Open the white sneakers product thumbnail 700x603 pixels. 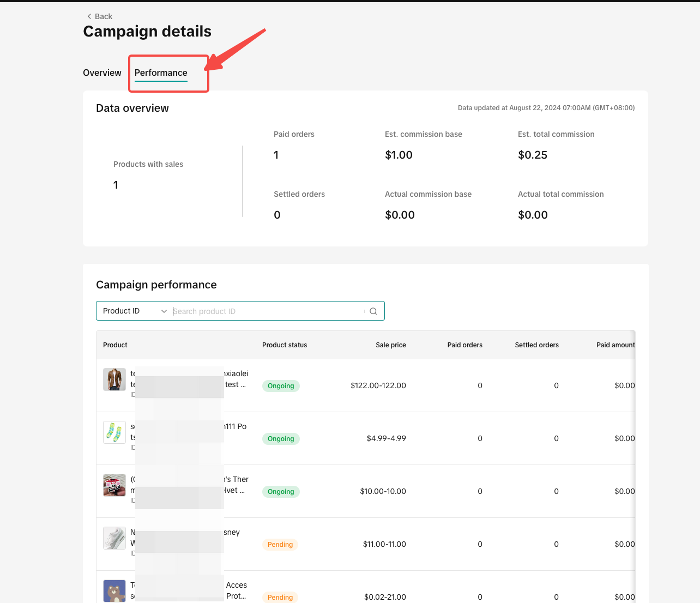pyautogui.click(x=114, y=538)
